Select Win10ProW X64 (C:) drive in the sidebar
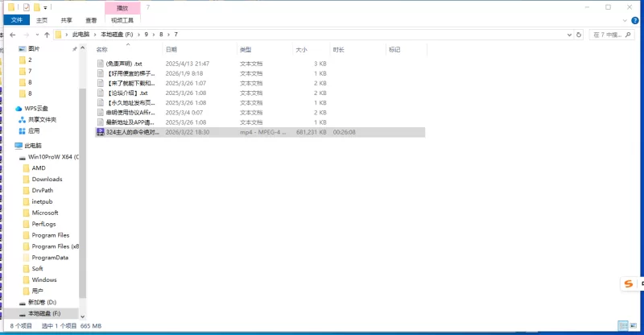644x335 pixels. [x=53, y=157]
